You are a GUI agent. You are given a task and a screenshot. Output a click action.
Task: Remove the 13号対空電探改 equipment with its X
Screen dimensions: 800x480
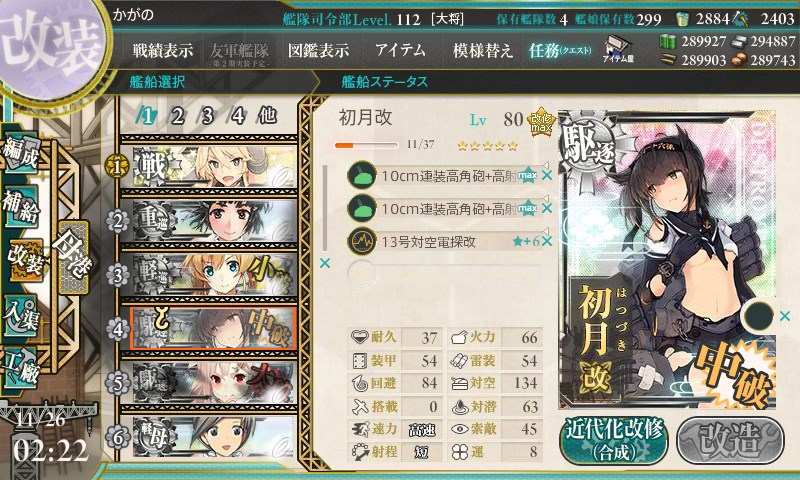point(547,241)
